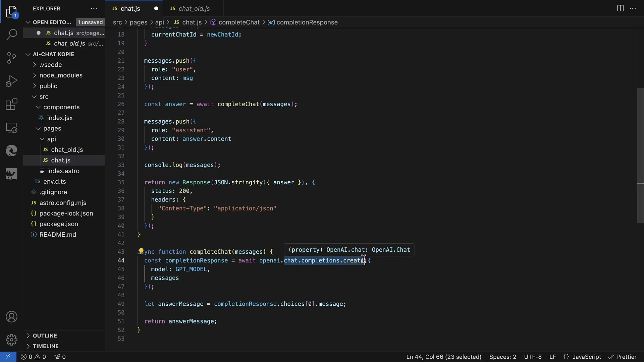Open the Edge browser tools icon
This screenshot has height=362, width=644.
(11, 151)
